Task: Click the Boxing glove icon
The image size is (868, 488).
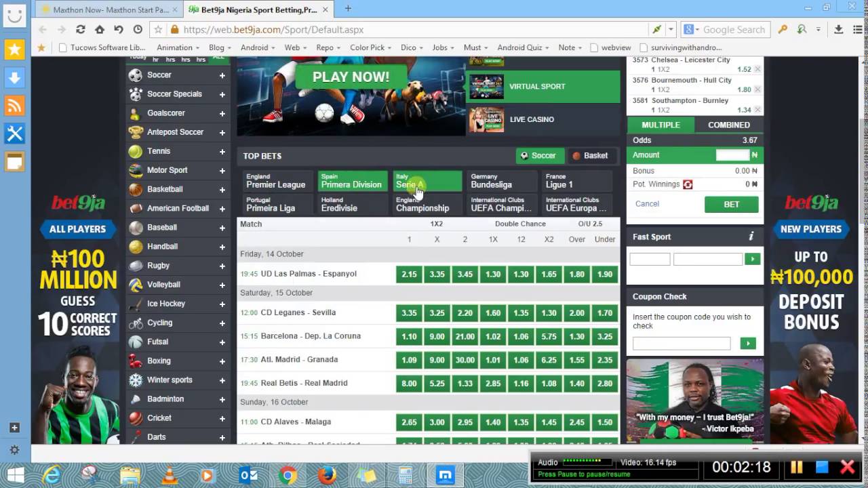Action: [x=136, y=361]
